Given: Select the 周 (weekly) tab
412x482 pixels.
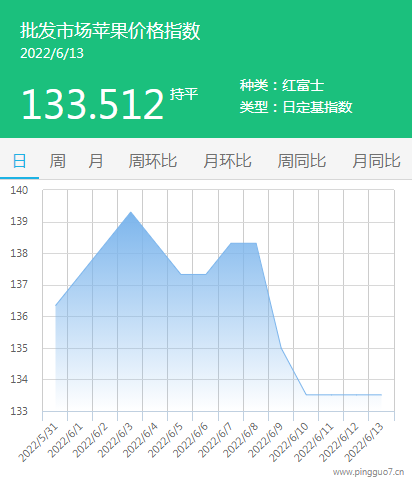Looking at the screenshot, I should pyautogui.click(x=57, y=161).
